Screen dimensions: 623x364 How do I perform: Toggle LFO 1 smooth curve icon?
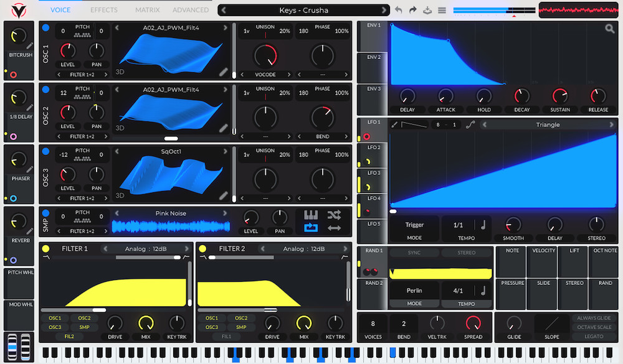tap(470, 124)
